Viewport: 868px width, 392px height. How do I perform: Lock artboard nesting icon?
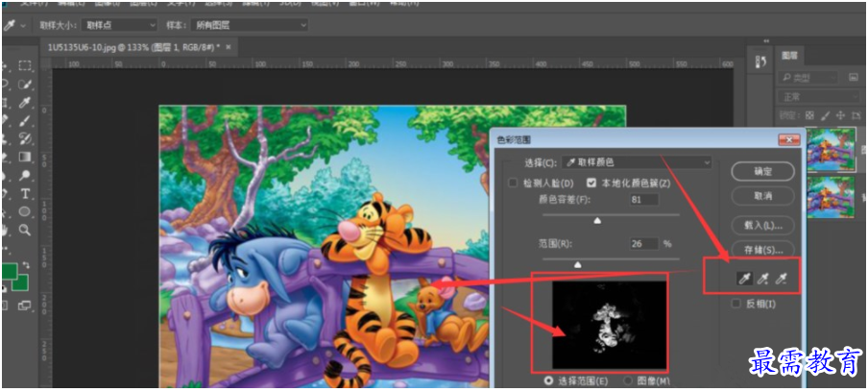(856, 115)
